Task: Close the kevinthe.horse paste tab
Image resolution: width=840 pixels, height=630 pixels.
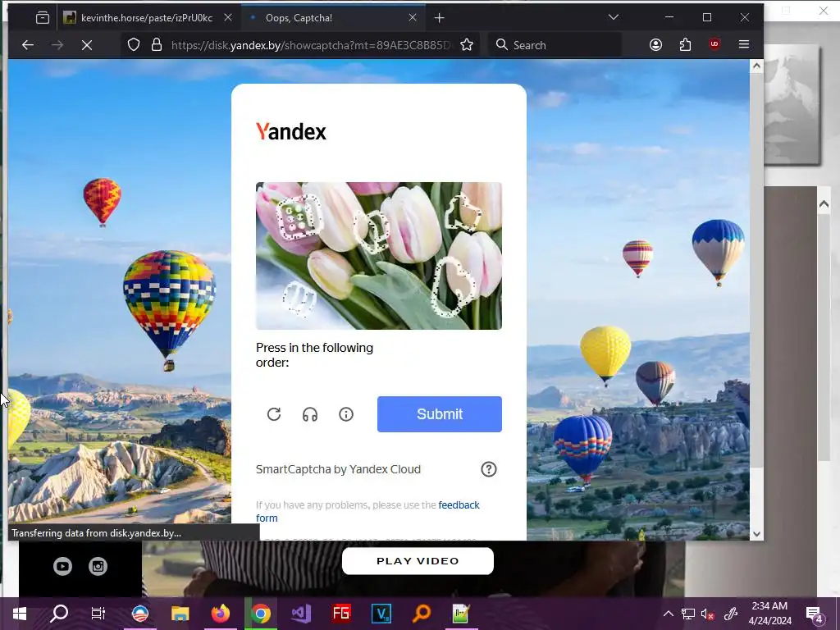Action: coord(228,18)
